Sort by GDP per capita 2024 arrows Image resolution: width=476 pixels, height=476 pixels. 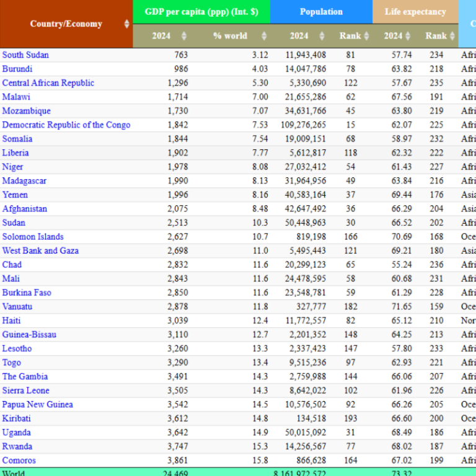point(184,36)
